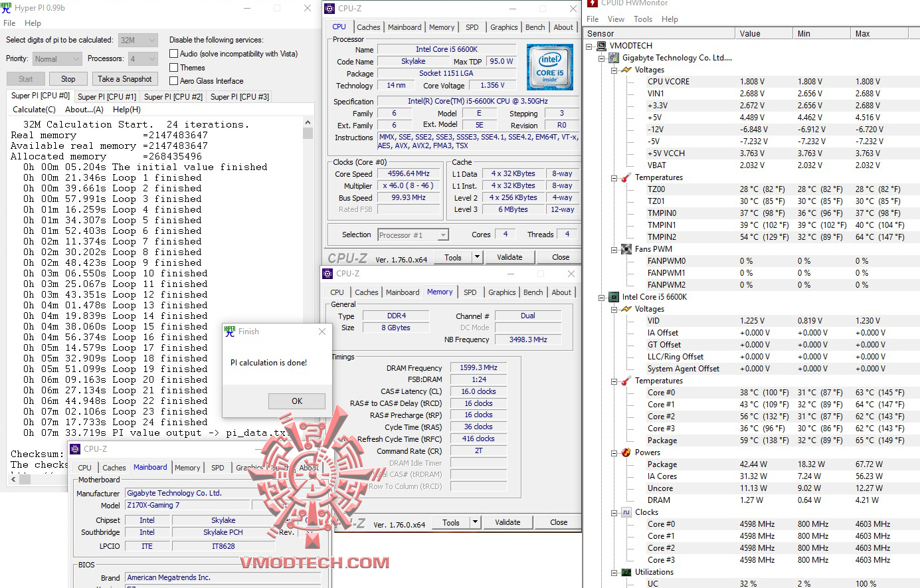Collapse the Fans PWM group
This screenshot has width=920, height=588.
coord(614,249)
